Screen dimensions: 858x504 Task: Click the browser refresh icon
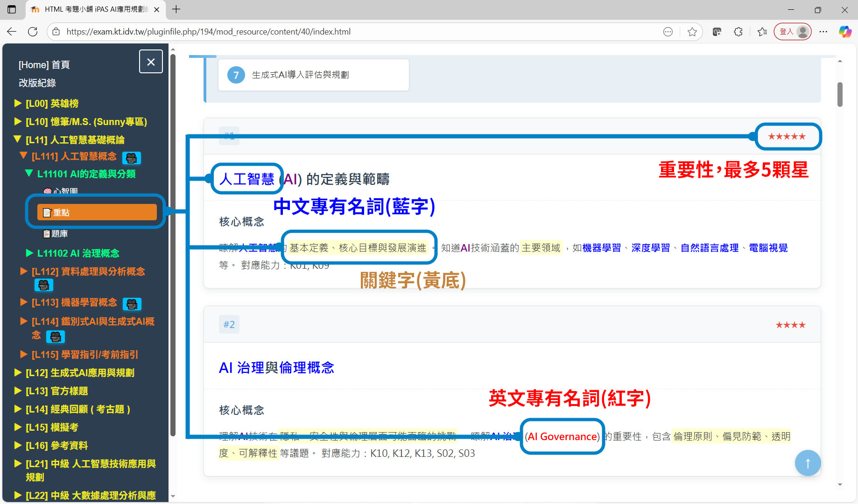click(x=33, y=32)
